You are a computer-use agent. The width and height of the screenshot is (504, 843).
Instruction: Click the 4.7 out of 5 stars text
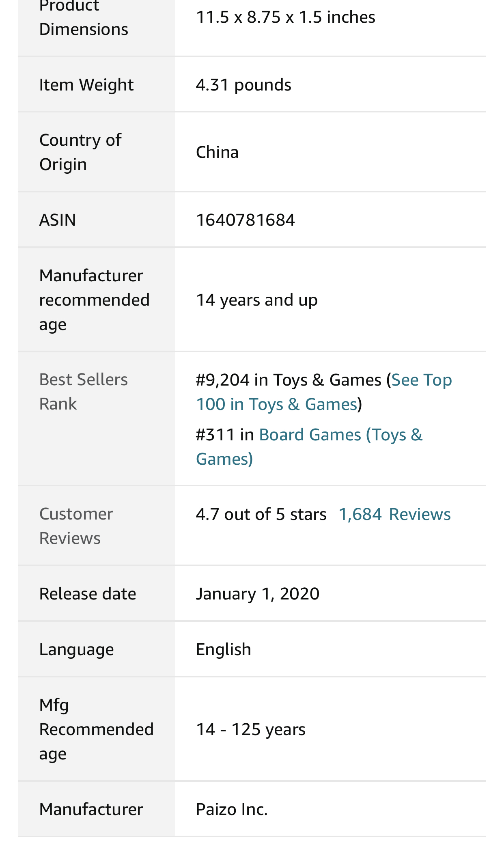261,514
